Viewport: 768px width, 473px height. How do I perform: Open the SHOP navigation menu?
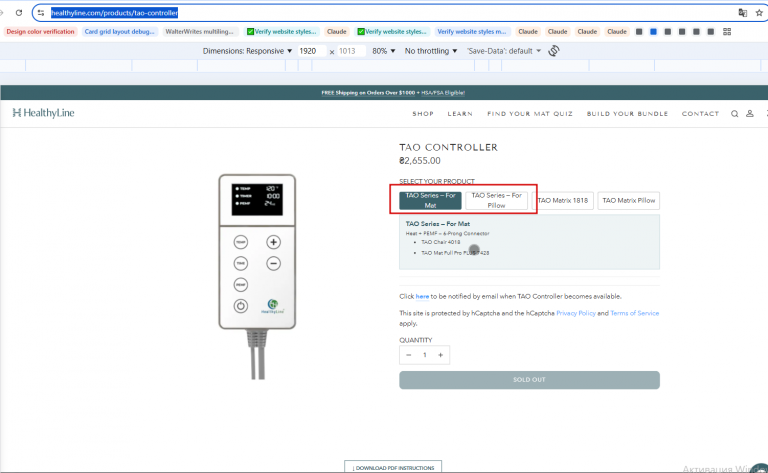click(x=423, y=114)
